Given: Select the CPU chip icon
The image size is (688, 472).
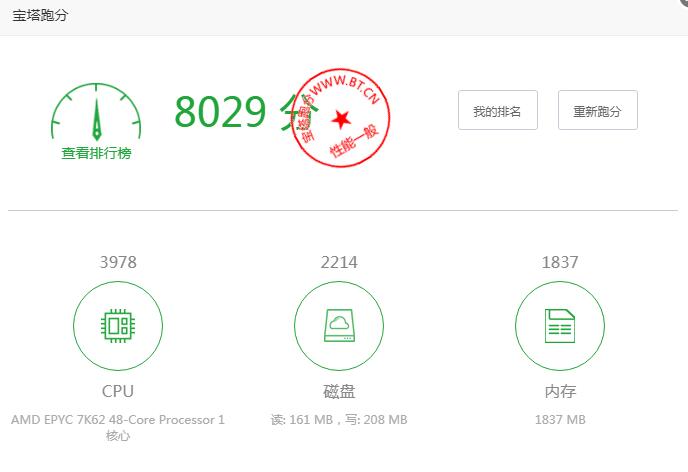Looking at the screenshot, I should click(118, 325).
